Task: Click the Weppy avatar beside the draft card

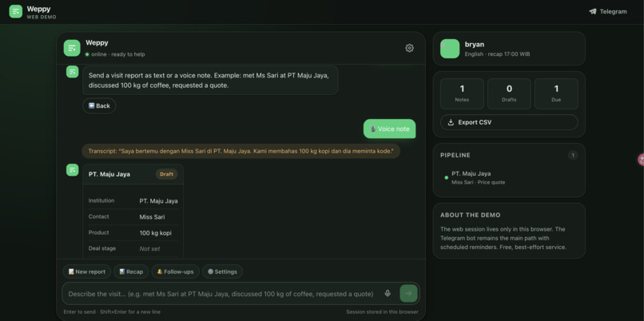Action: point(72,170)
